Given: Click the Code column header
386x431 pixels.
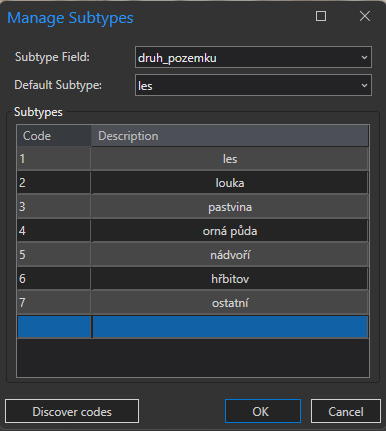Looking at the screenshot, I should click(54, 136).
